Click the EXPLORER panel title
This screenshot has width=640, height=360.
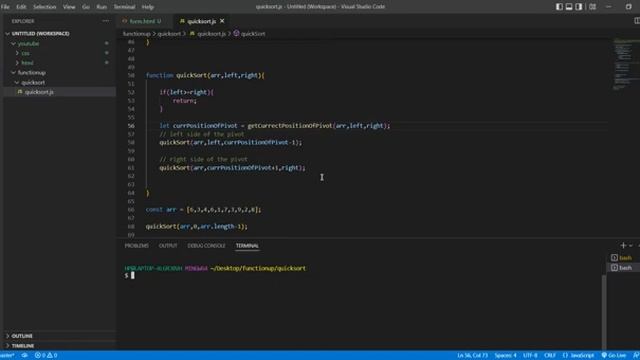23,21
